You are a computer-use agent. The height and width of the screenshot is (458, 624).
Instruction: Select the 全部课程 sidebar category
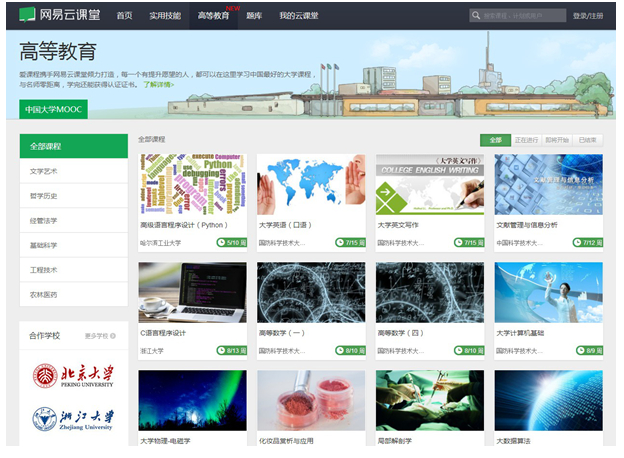click(x=74, y=146)
